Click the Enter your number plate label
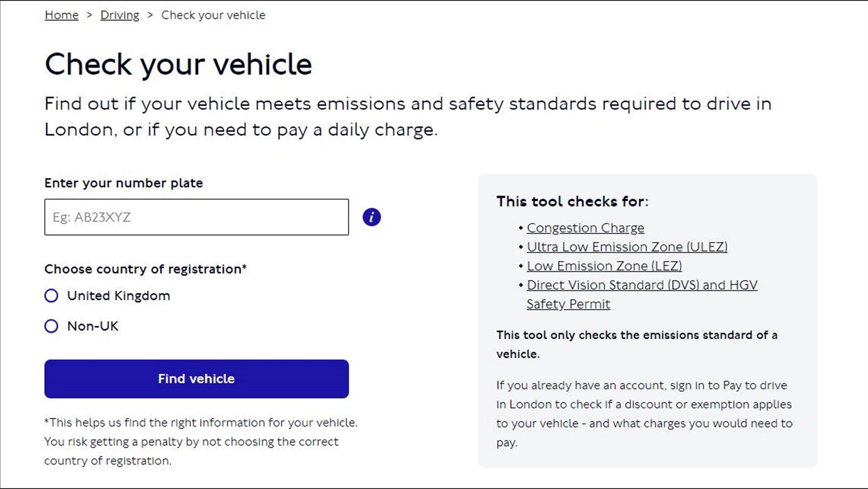868x489 pixels. (x=124, y=183)
